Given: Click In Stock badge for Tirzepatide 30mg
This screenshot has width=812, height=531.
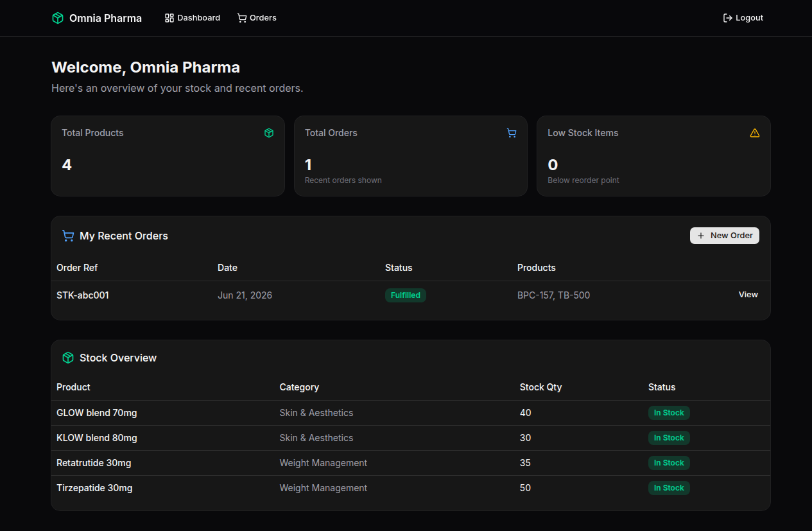Looking at the screenshot, I should coord(669,488).
